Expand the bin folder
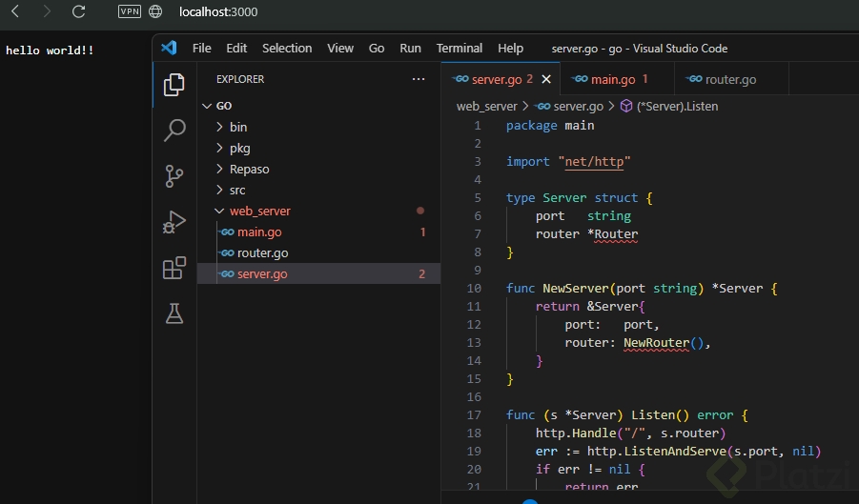This screenshot has height=504, width=859. pos(238,127)
